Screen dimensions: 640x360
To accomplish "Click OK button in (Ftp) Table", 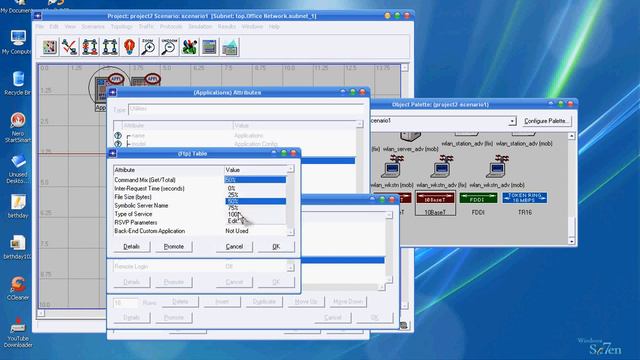I will click(x=276, y=247).
